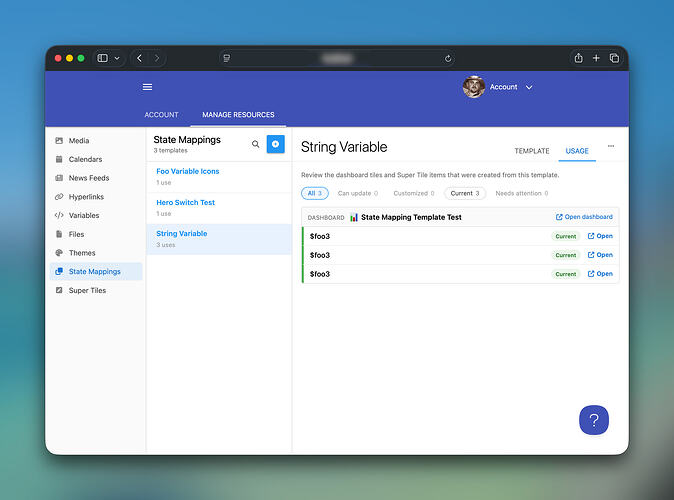674x500 pixels.
Task: Click the Files document icon in the sidebar
Action: 59,234
